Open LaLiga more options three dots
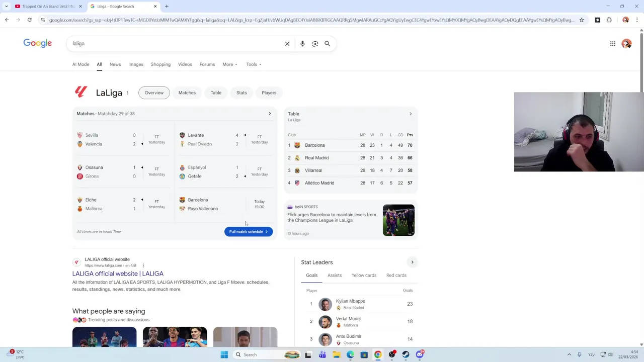 pyautogui.click(x=127, y=93)
